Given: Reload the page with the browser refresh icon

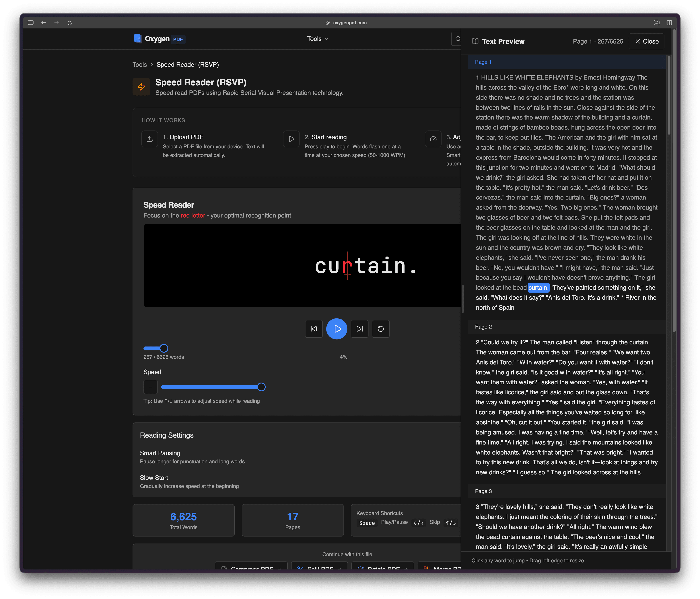Looking at the screenshot, I should (x=70, y=23).
